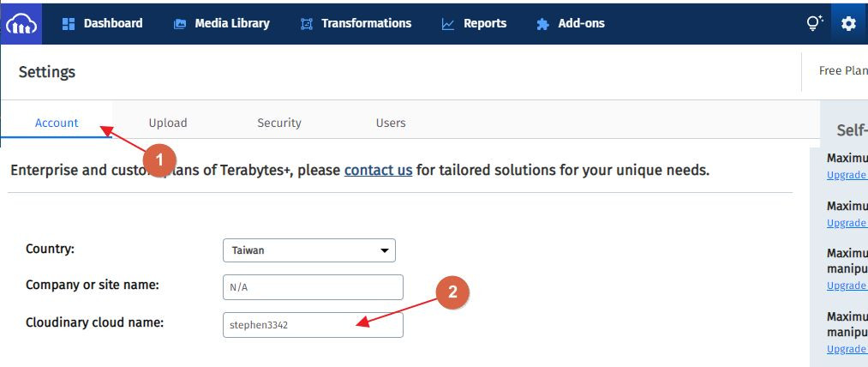Image resolution: width=868 pixels, height=367 pixels.
Task: Follow the "contact us" link
Action: coord(378,170)
